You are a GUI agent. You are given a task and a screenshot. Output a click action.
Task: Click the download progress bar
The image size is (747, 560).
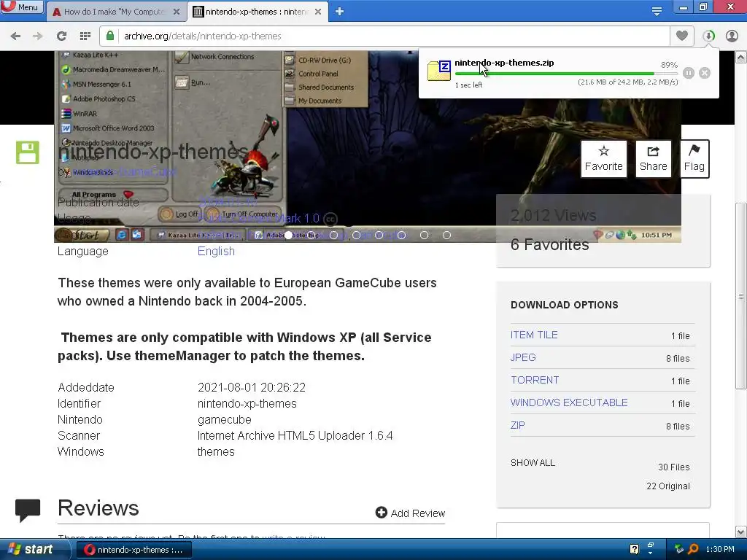(566, 74)
